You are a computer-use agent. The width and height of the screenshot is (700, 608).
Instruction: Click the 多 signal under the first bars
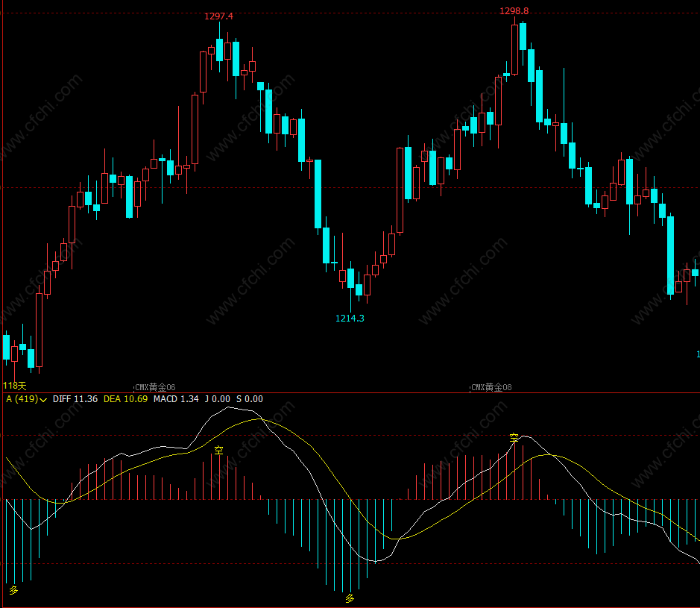(14, 590)
